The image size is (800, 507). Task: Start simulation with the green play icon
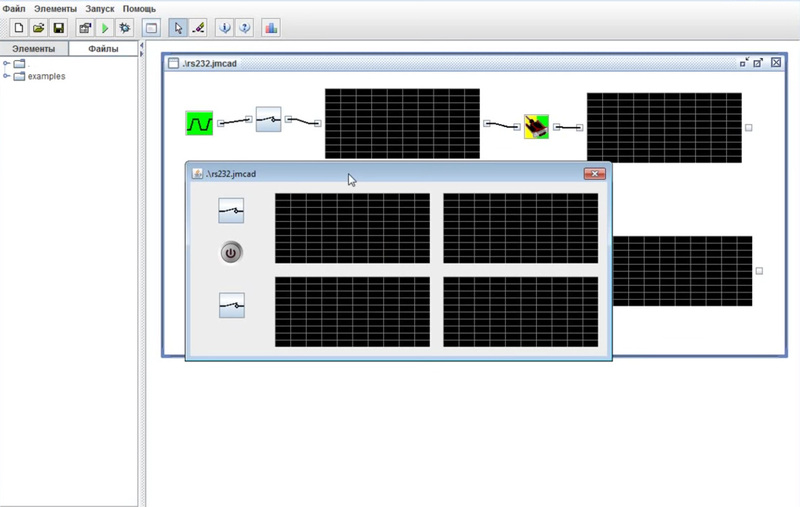tap(105, 28)
